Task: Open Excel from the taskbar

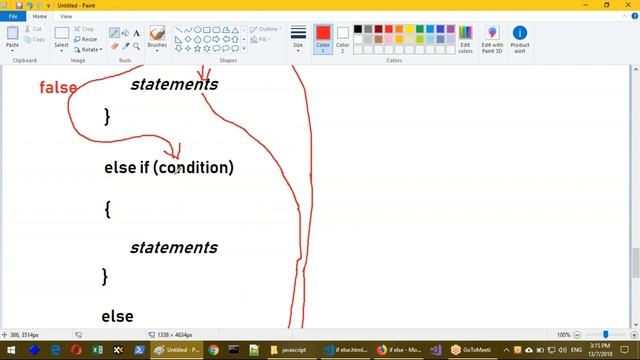Action: (98, 350)
